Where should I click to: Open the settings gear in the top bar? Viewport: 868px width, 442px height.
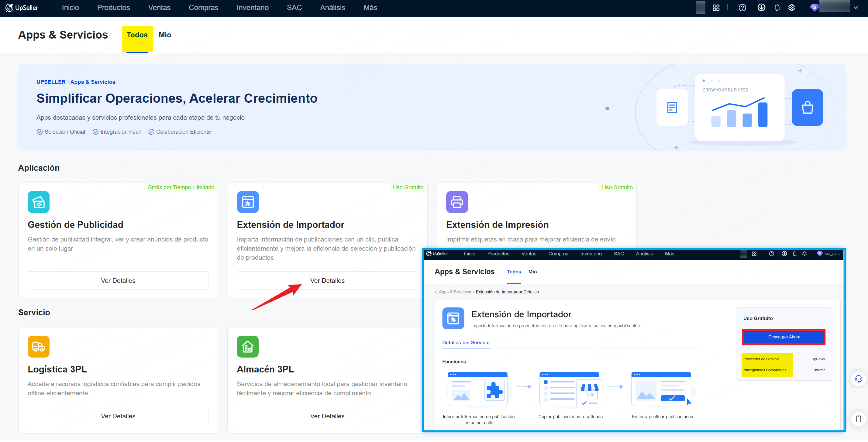[x=791, y=8]
